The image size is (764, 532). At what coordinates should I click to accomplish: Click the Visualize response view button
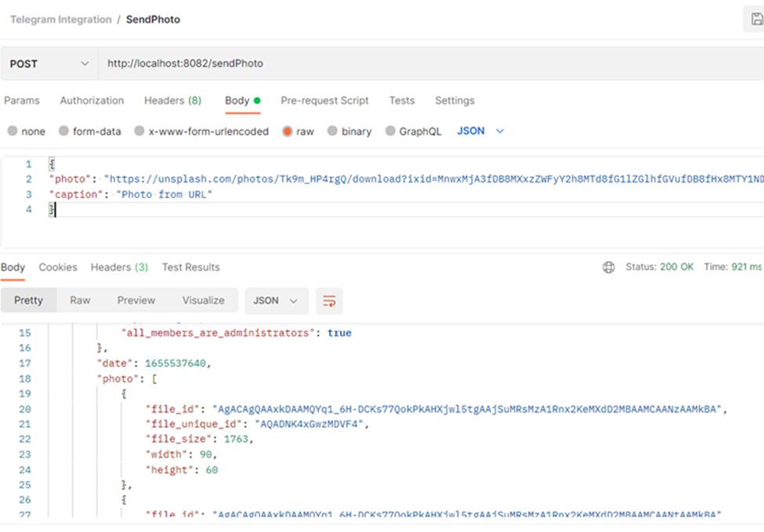pos(203,301)
